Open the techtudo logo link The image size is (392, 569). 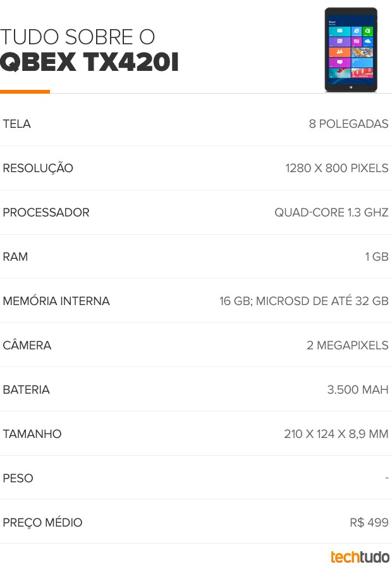[360, 557]
